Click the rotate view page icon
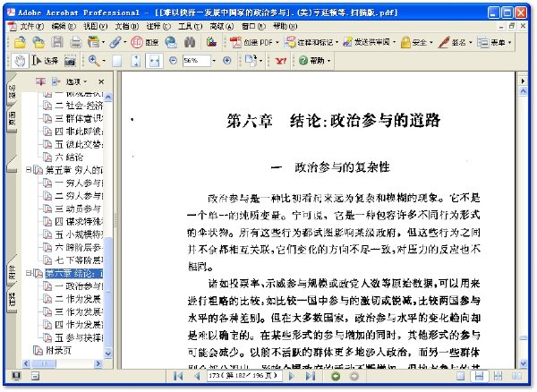This screenshot has width=537, height=392. [x=251, y=61]
